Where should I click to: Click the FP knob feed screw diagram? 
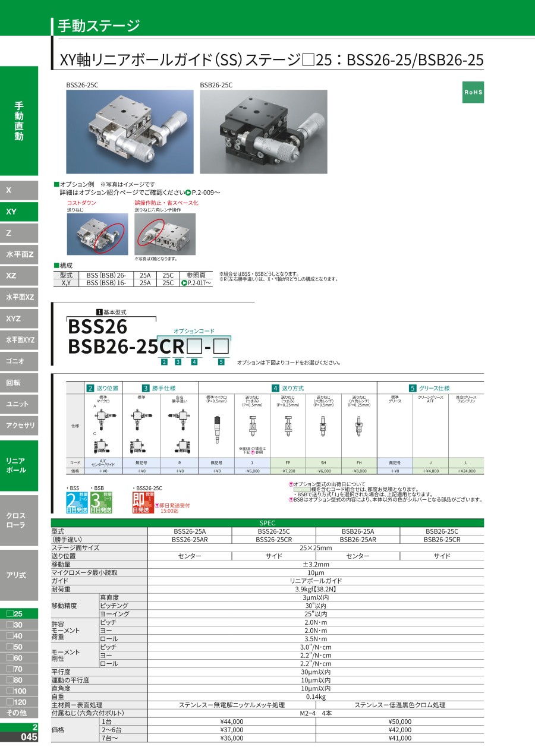[288, 426]
